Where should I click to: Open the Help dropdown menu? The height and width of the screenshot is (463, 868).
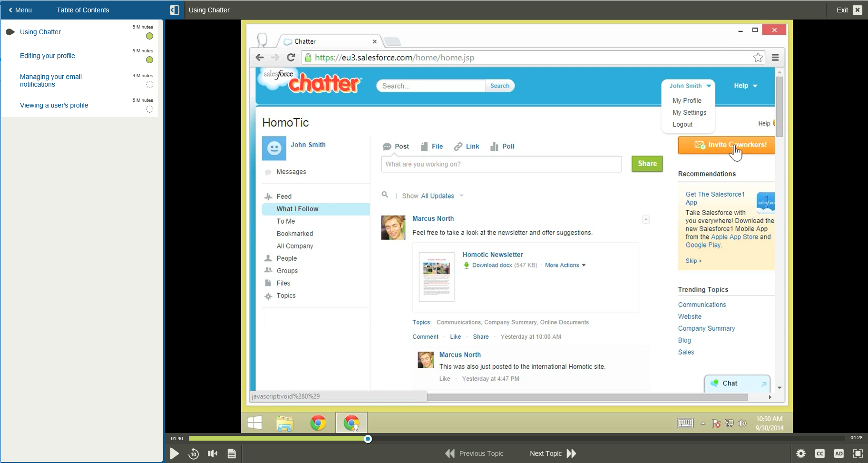(x=745, y=86)
